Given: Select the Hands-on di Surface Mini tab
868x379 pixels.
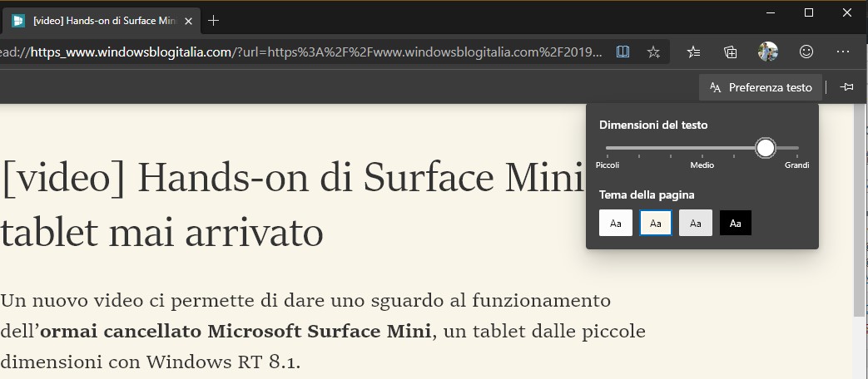Looking at the screenshot, I should (x=101, y=21).
